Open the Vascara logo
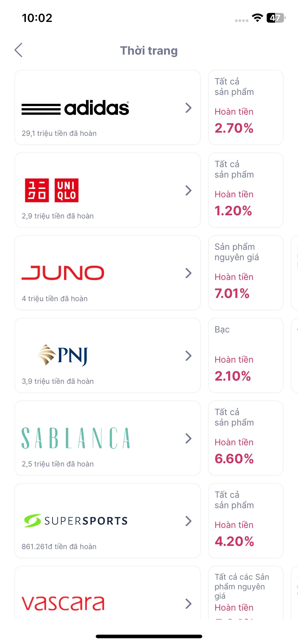Image resolution: width=298 pixels, height=644 pixels. tap(63, 603)
